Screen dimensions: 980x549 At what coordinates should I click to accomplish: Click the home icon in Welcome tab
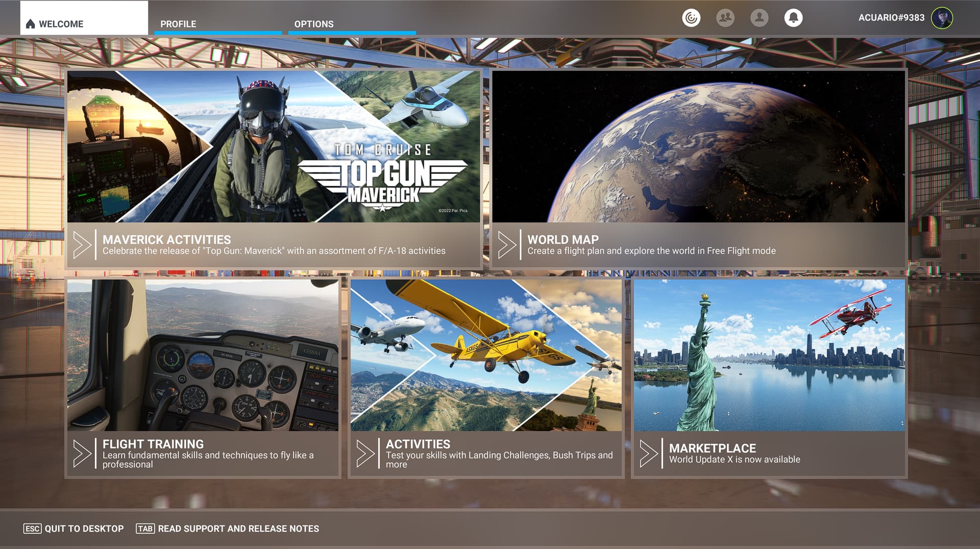[x=30, y=24]
